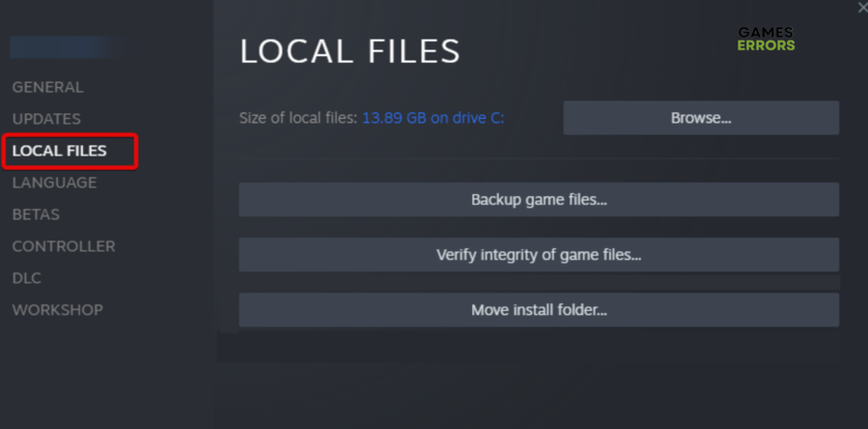
Task: Select the highlighted Local Files tab
Action: (x=59, y=151)
